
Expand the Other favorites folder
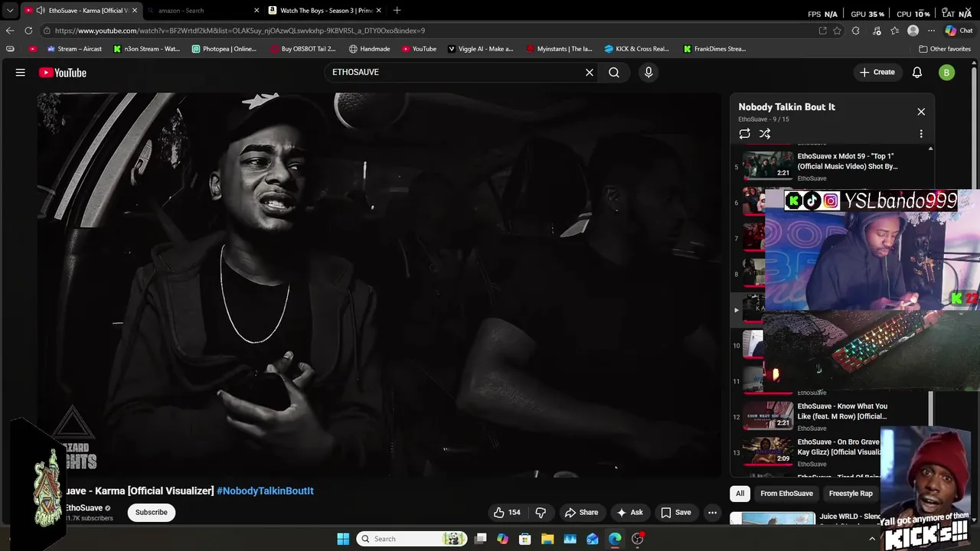[x=945, y=49]
